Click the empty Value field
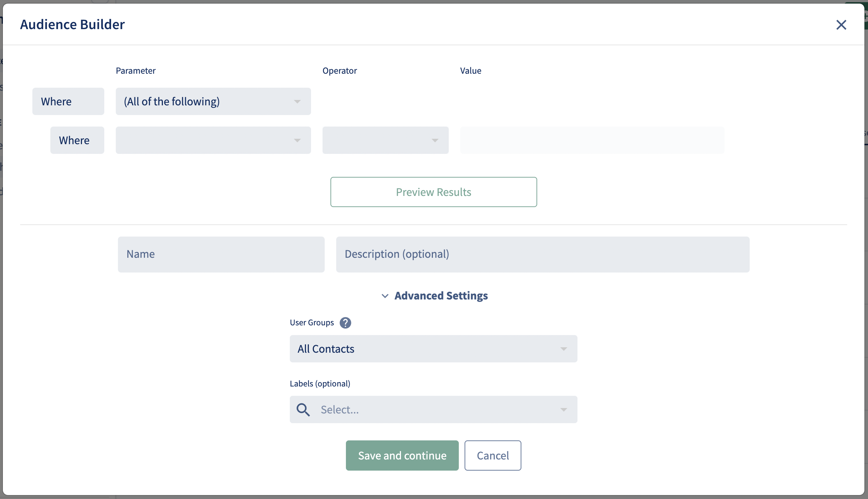Screen dimensions: 868x499 click(x=592, y=140)
